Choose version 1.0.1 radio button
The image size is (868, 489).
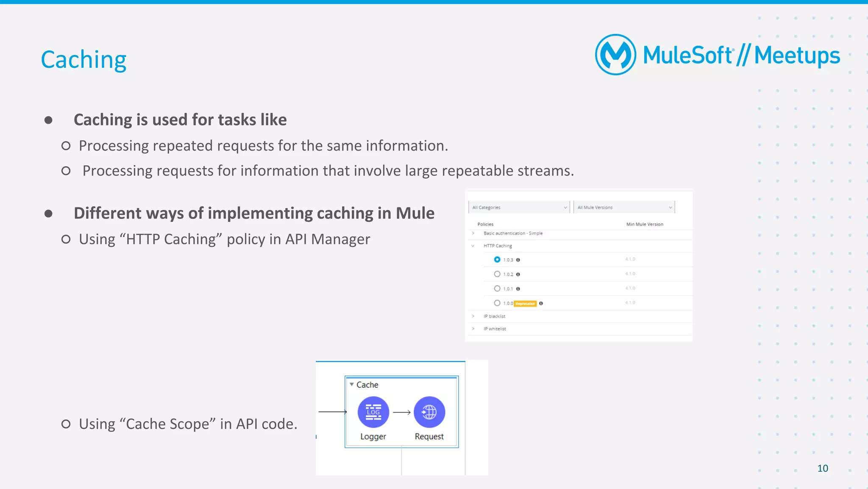pyautogui.click(x=497, y=288)
